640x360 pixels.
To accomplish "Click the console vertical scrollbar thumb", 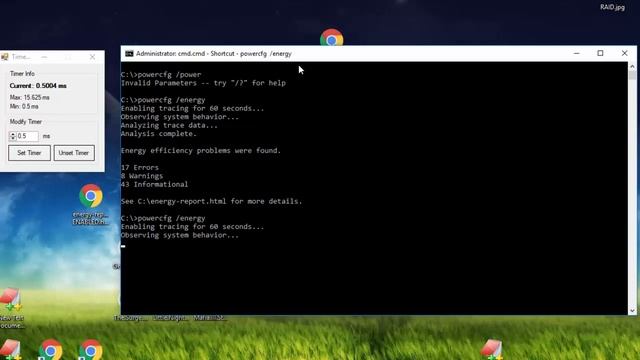I will [x=632, y=75].
